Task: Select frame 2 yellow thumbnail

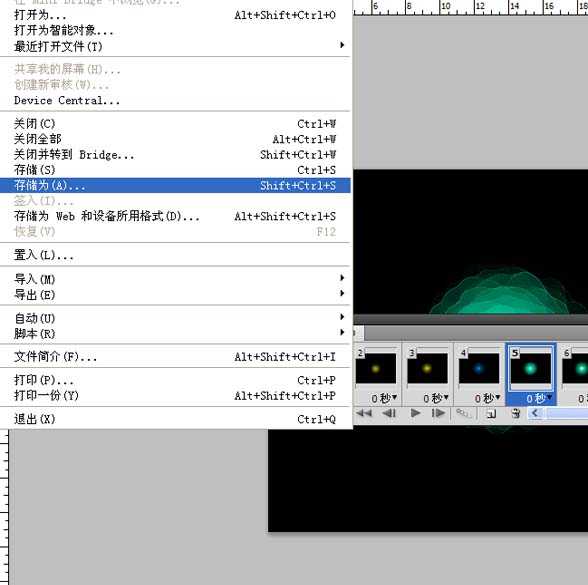Action: [376, 368]
